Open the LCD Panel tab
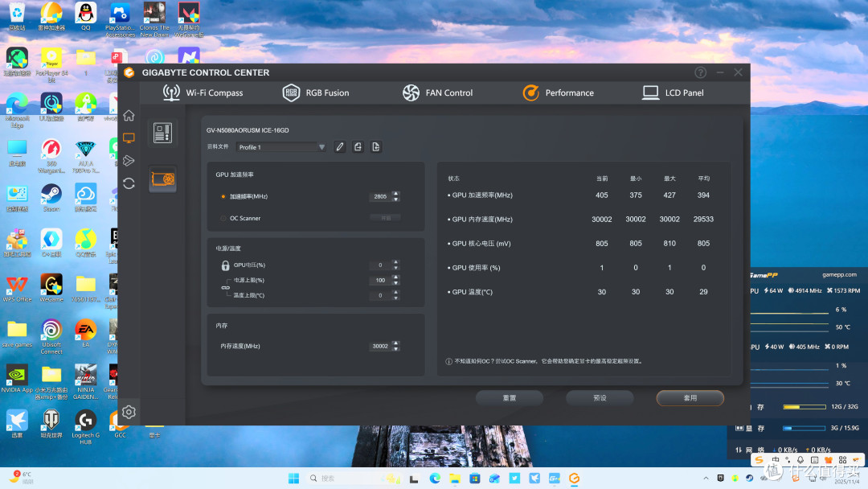Image resolution: width=868 pixels, height=489 pixels. coord(673,92)
